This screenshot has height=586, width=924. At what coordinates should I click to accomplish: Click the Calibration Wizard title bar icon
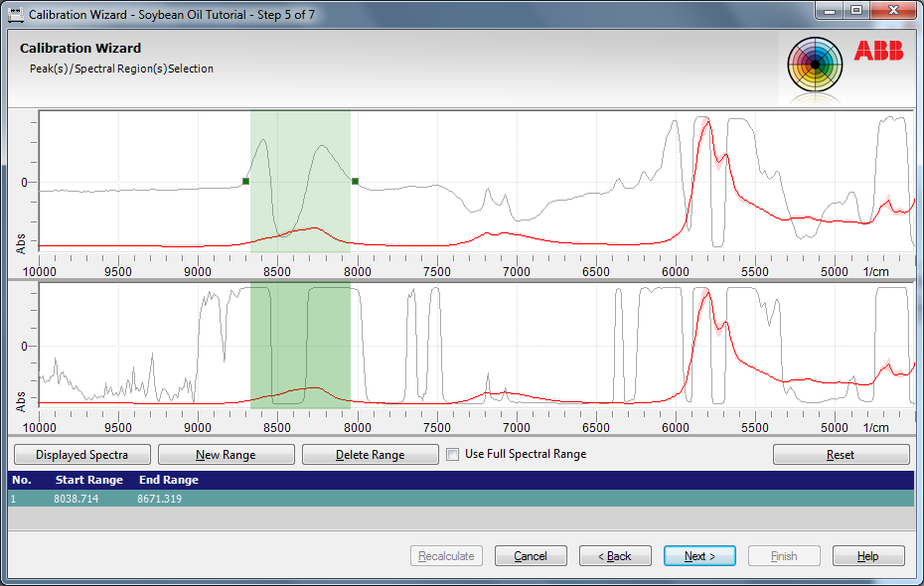click(x=15, y=15)
